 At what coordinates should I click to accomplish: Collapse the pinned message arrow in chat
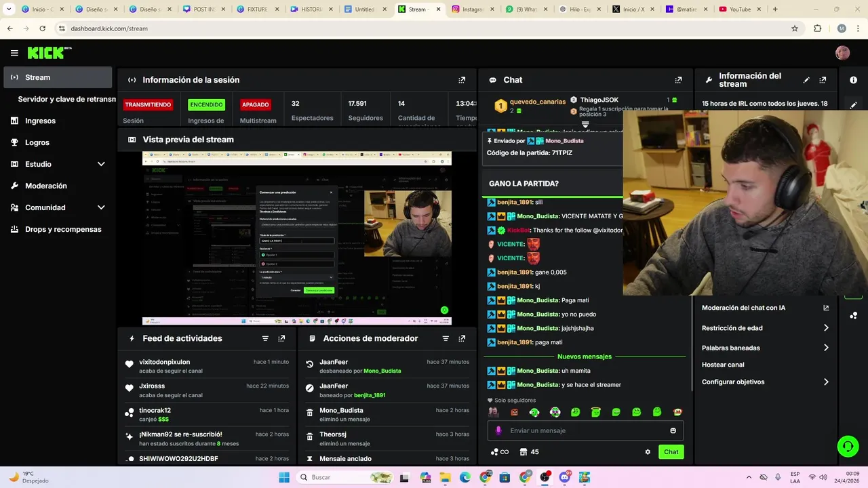point(585,125)
